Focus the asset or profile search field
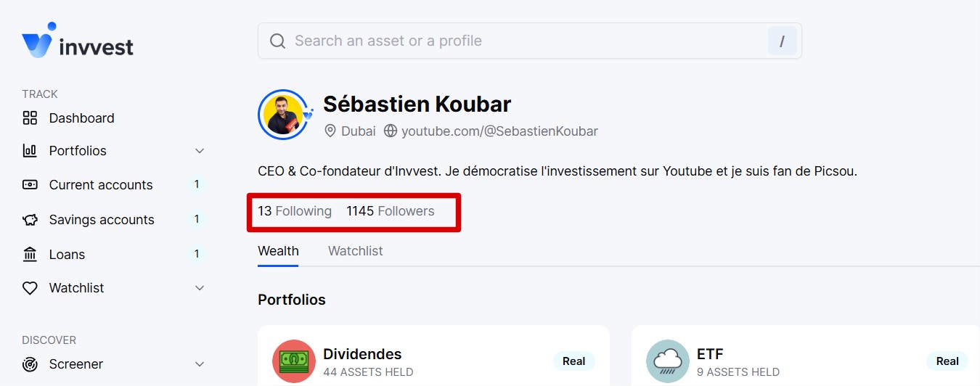This screenshot has width=980, height=386. pos(530,41)
